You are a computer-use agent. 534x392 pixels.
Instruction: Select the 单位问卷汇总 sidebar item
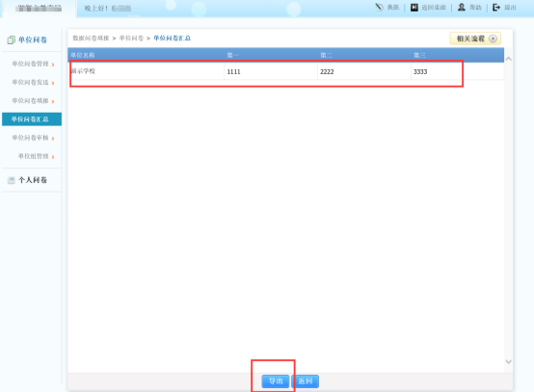tap(32, 119)
